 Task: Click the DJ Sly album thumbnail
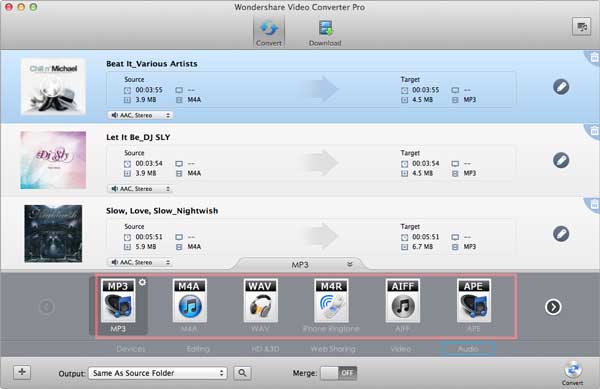pos(53,160)
